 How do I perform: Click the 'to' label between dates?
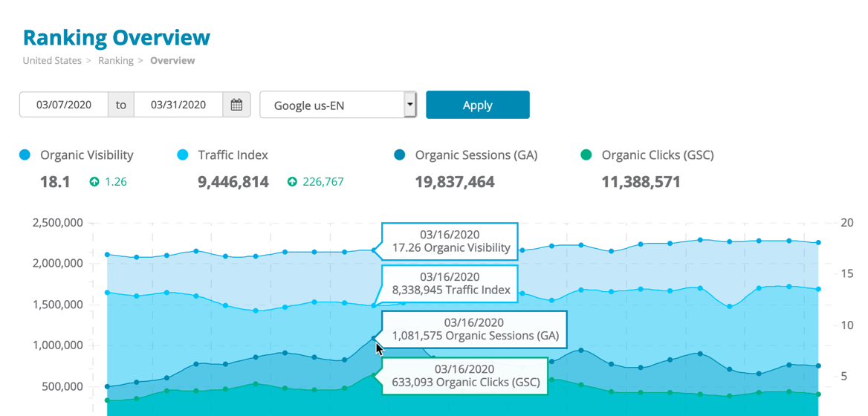click(120, 105)
